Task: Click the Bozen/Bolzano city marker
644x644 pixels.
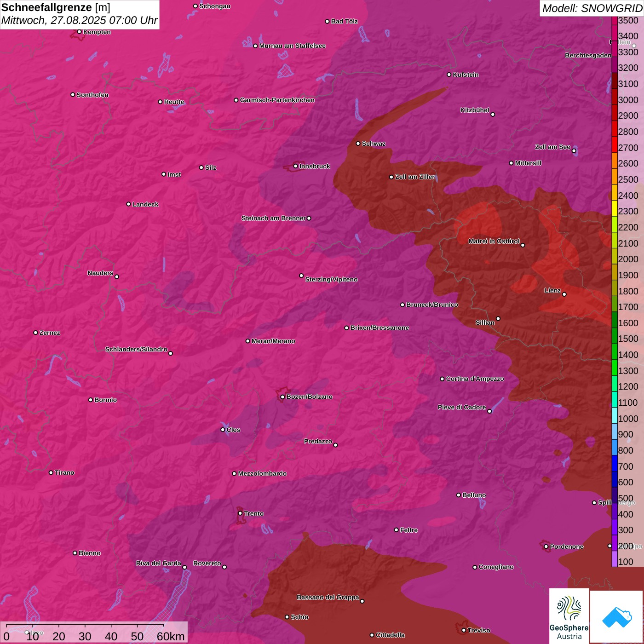Action: point(283,397)
